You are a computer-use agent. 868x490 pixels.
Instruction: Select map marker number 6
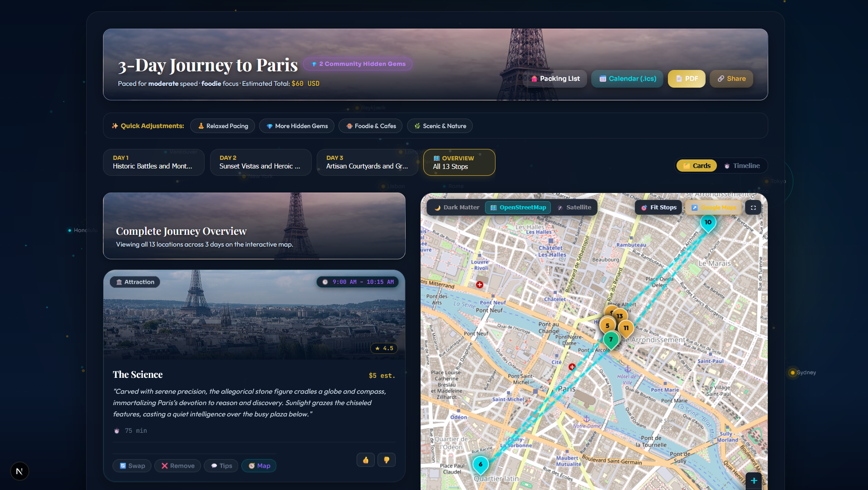click(x=481, y=465)
